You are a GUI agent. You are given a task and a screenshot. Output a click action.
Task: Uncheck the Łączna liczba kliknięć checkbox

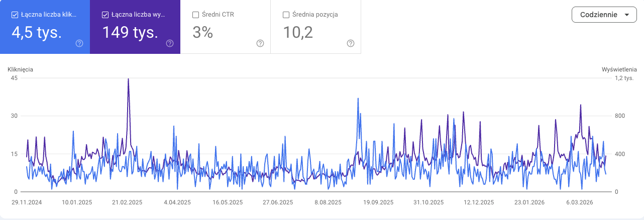tap(15, 15)
